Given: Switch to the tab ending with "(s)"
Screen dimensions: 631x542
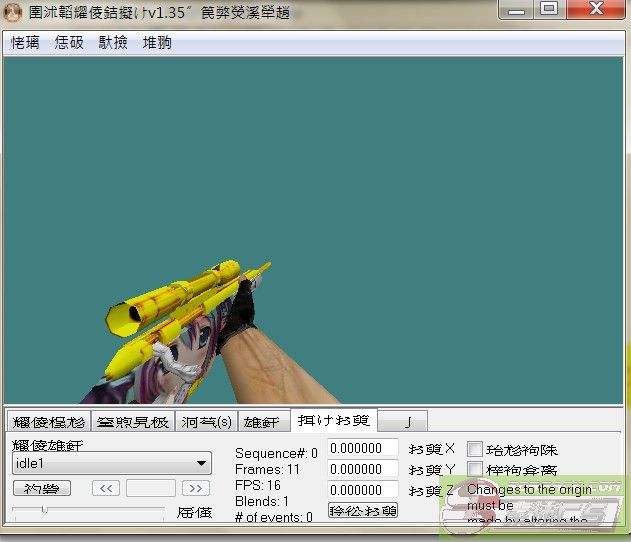Looking at the screenshot, I should point(206,422).
